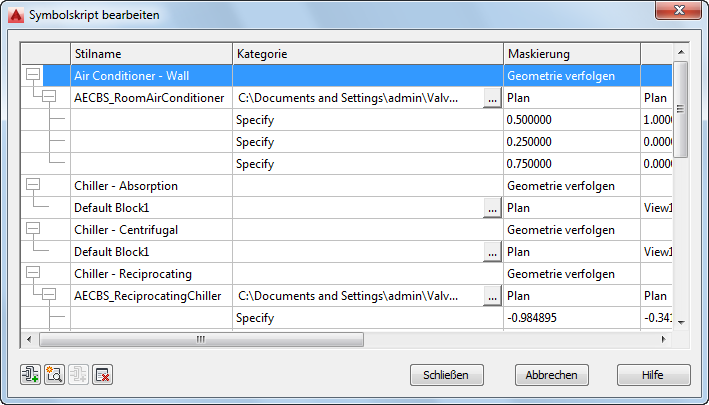Image resolution: width=709 pixels, height=405 pixels.
Task: Collapse the AECBS_RoomAirConditioner sub-node
Action: 46,97
